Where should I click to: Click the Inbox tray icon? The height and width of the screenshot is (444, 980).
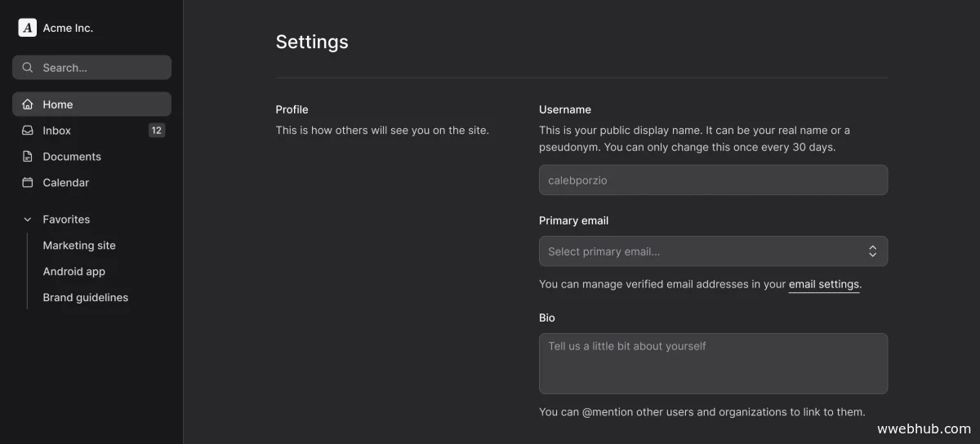click(28, 131)
